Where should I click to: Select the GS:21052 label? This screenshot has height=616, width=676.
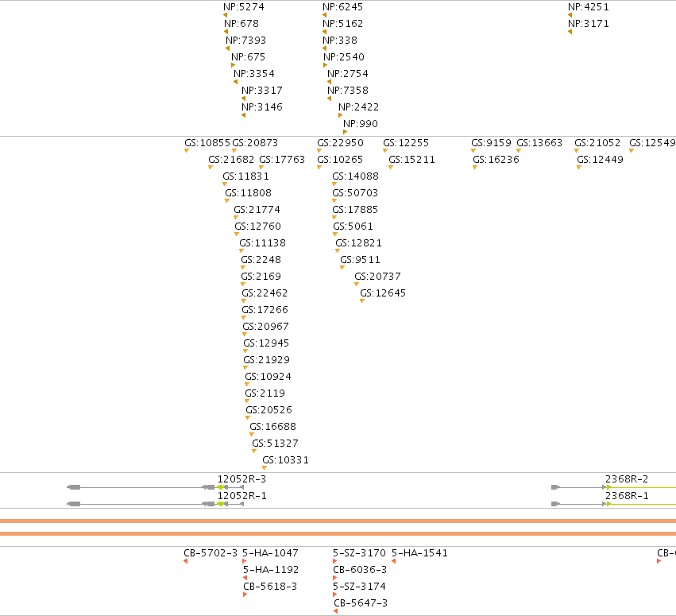597,143
